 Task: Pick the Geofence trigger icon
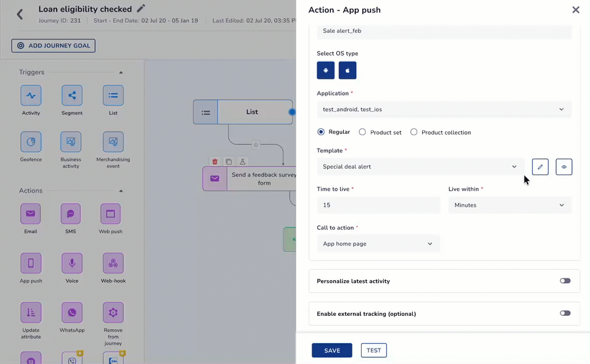[x=31, y=142]
